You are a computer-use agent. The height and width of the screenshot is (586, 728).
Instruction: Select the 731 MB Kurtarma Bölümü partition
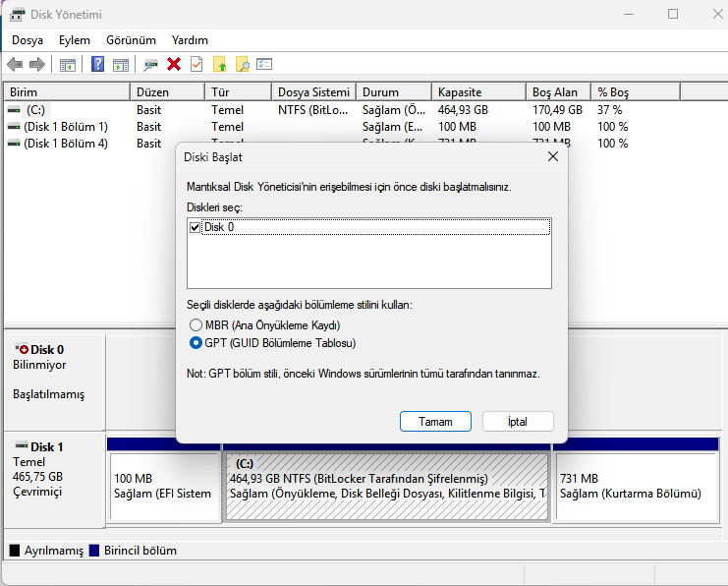pyautogui.click(x=636, y=486)
